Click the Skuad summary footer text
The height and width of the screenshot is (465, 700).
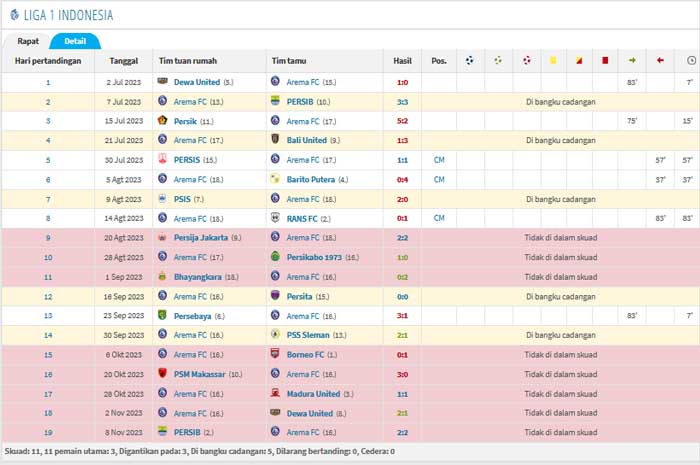coord(200,451)
